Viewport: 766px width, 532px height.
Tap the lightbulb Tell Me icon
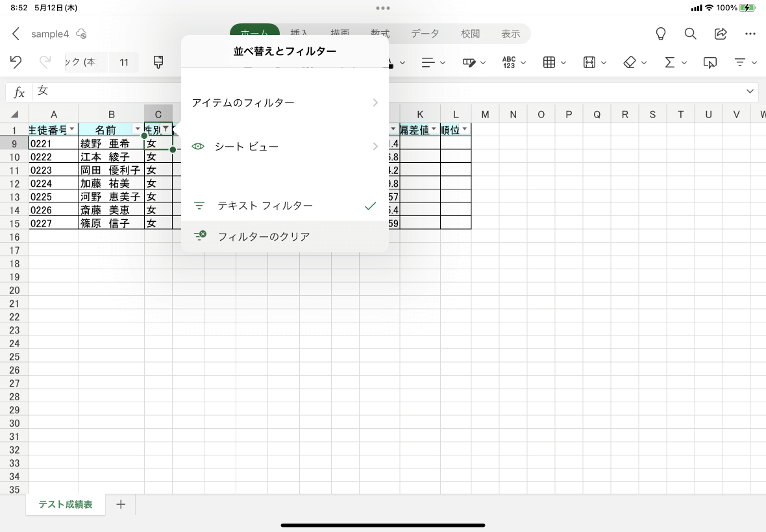[x=661, y=34]
